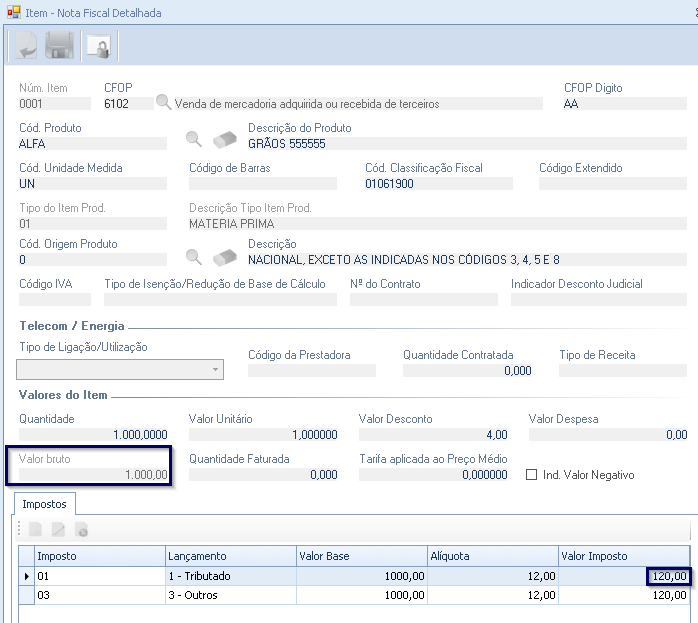Click the padlock lock icon in the toolbar
This screenshot has width=698, height=623.
pyautogui.click(x=98, y=45)
